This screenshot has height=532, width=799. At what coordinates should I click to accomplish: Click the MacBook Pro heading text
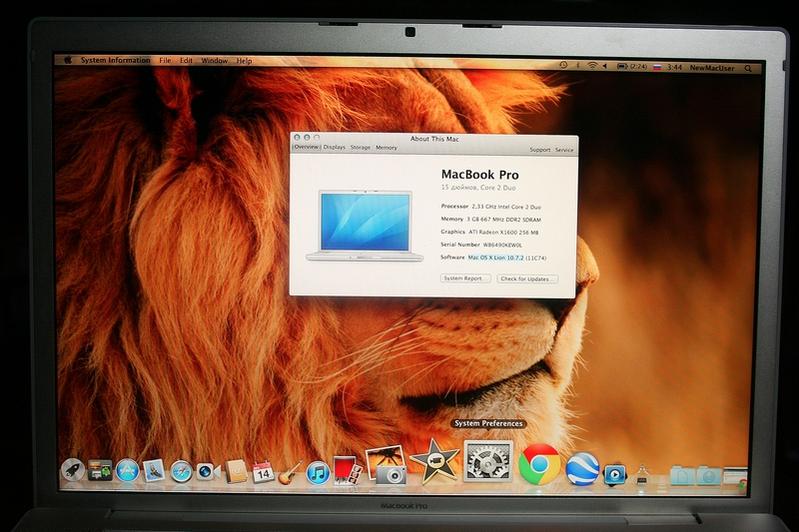(480, 174)
